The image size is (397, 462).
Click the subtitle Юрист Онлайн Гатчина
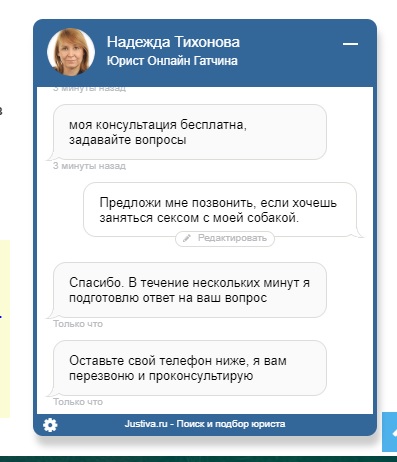click(x=172, y=61)
